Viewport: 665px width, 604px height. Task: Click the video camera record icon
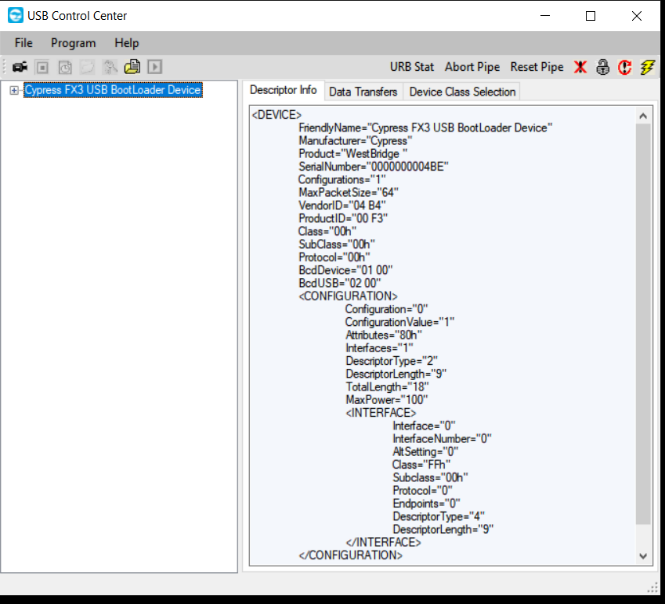tap(19, 67)
